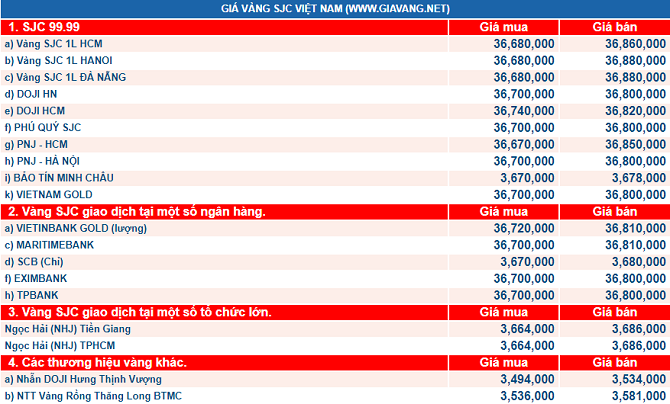Viewport: 670px width, 404px height.
Task: Select section header '4. Các thương hiệu vàng khác'
Action: click(x=97, y=363)
